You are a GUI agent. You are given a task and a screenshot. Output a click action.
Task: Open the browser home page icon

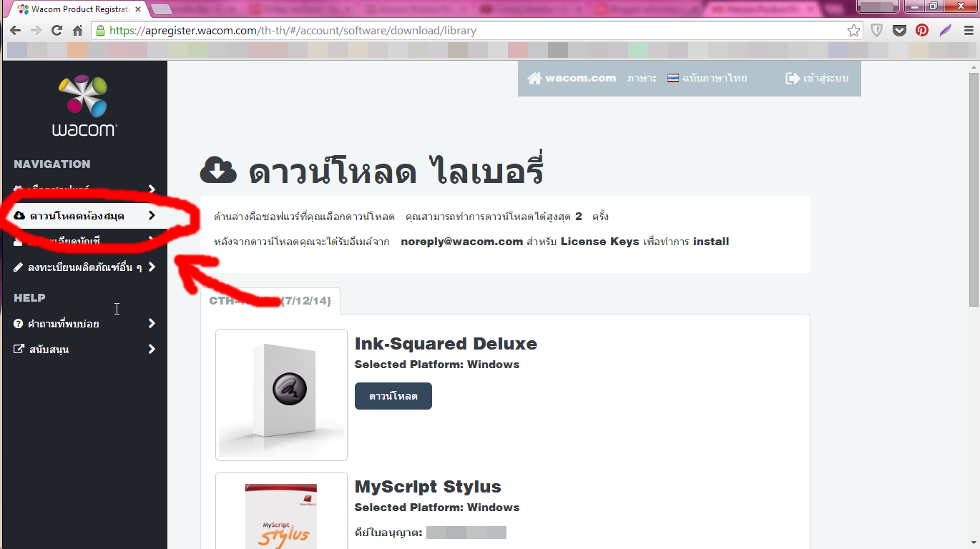(77, 31)
